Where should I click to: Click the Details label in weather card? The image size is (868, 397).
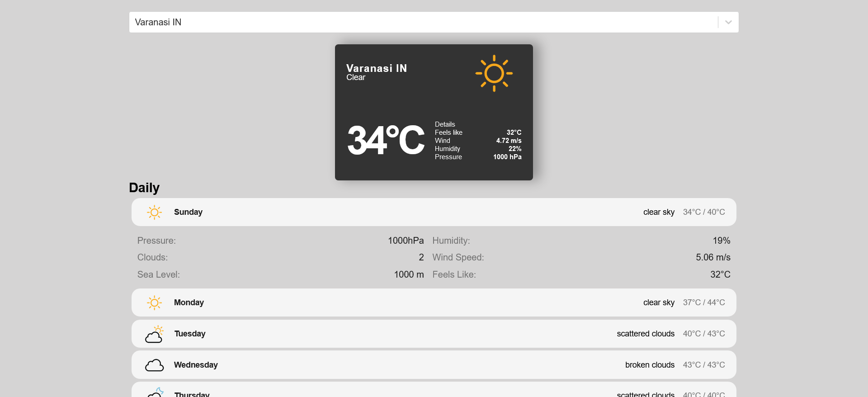(445, 124)
